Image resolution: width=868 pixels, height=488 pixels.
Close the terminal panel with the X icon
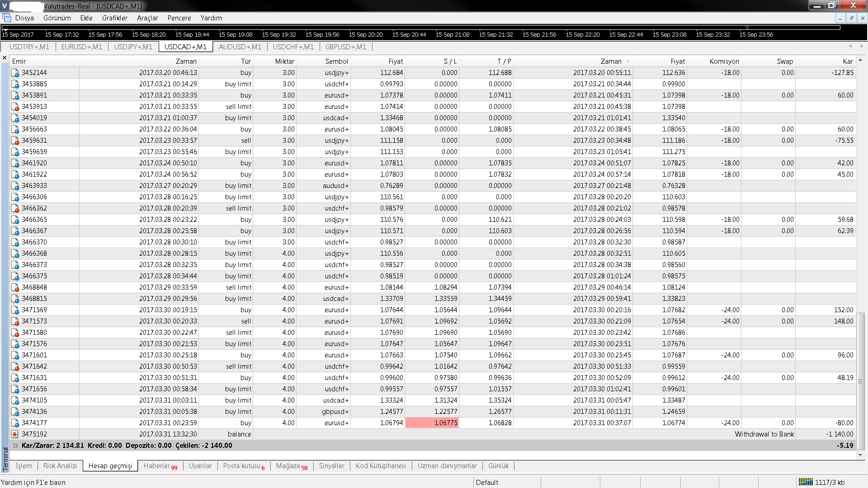pyautogui.click(x=5, y=58)
